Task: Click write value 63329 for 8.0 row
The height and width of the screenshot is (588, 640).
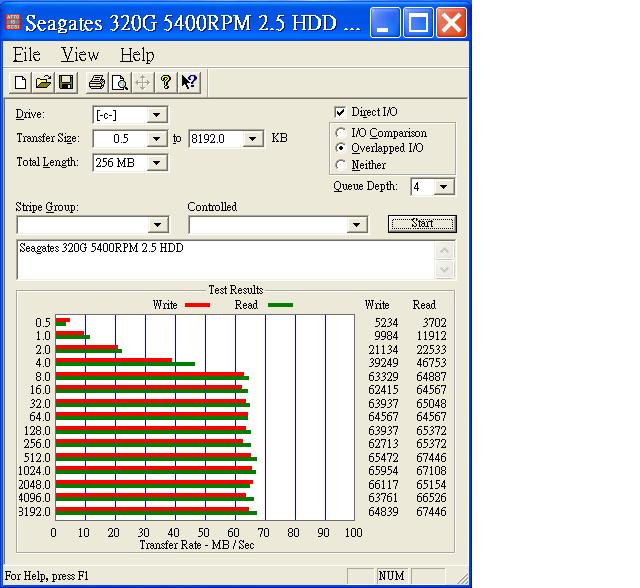Action: 383,377
